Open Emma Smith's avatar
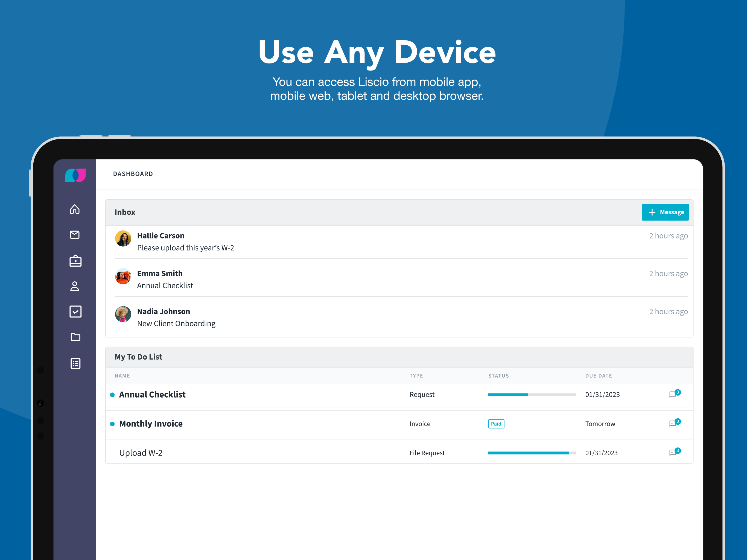 (123, 276)
